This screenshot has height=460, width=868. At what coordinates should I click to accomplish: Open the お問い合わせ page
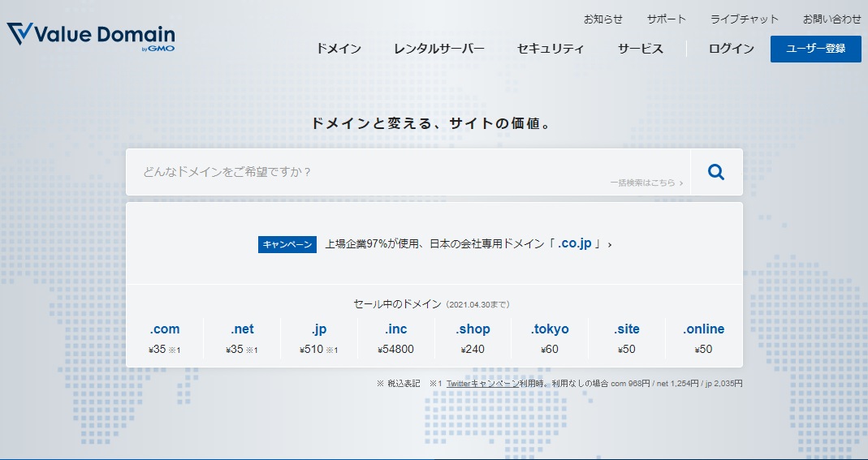click(831, 19)
